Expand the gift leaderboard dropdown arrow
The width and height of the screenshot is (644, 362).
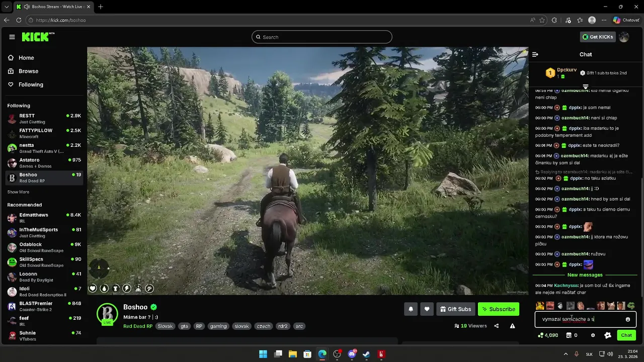click(585, 87)
